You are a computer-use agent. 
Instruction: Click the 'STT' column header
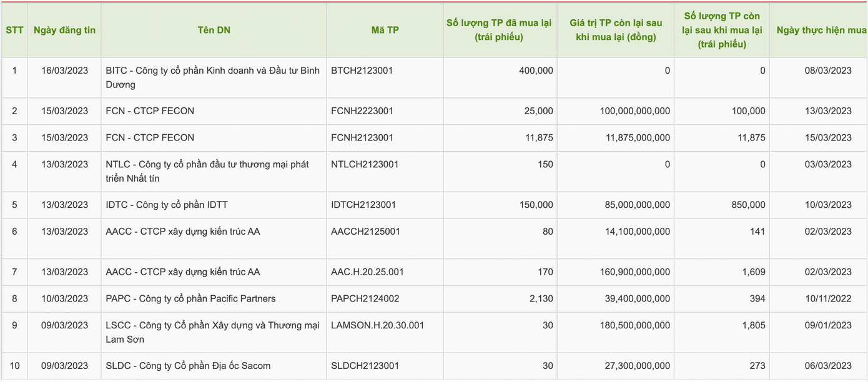pos(14,30)
